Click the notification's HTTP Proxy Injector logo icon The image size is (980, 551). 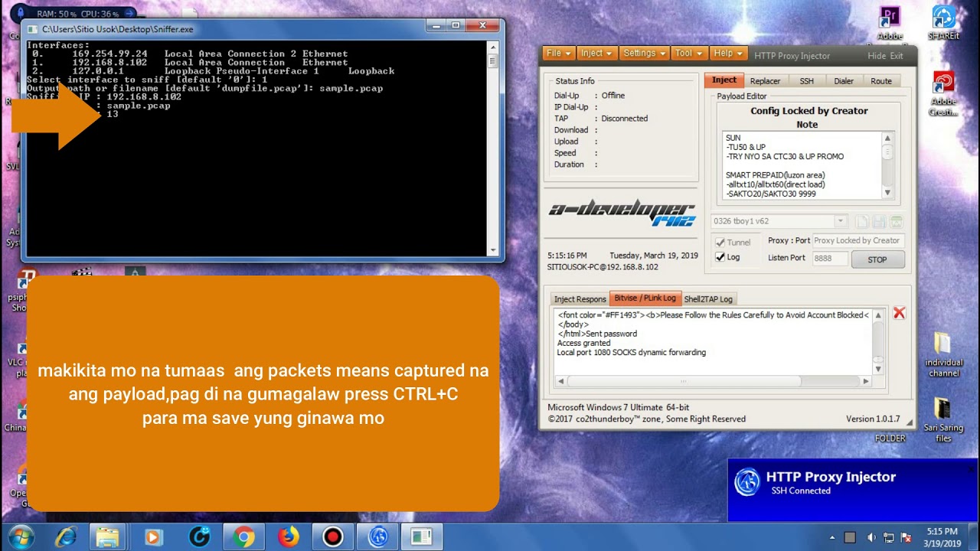(747, 482)
